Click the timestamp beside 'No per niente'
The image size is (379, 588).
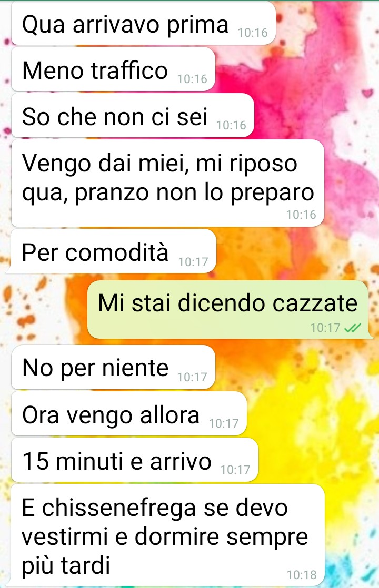192,377
